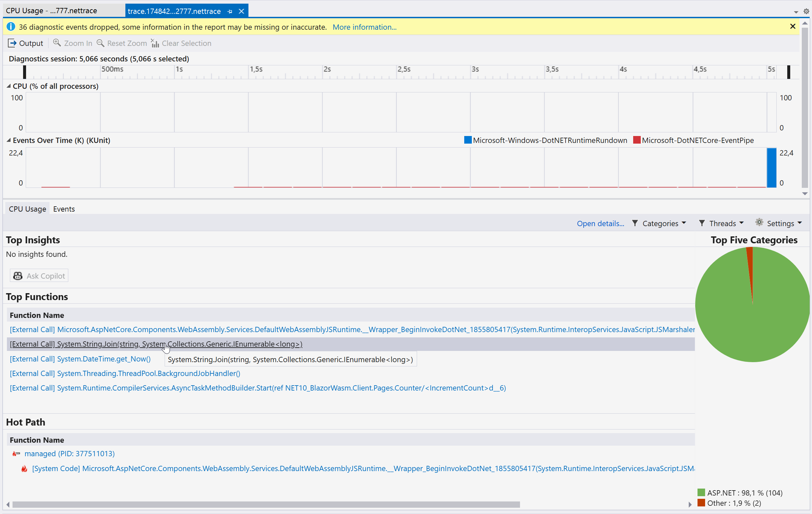The width and height of the screenshot is (812, 514).
Task: Select the CPU Usage lower tab
Action: [x=27, y=209]
